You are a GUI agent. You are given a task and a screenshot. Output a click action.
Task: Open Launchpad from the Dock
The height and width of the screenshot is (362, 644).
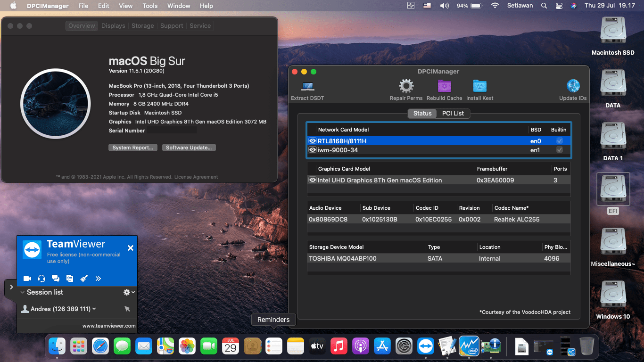tap(79, 347)
